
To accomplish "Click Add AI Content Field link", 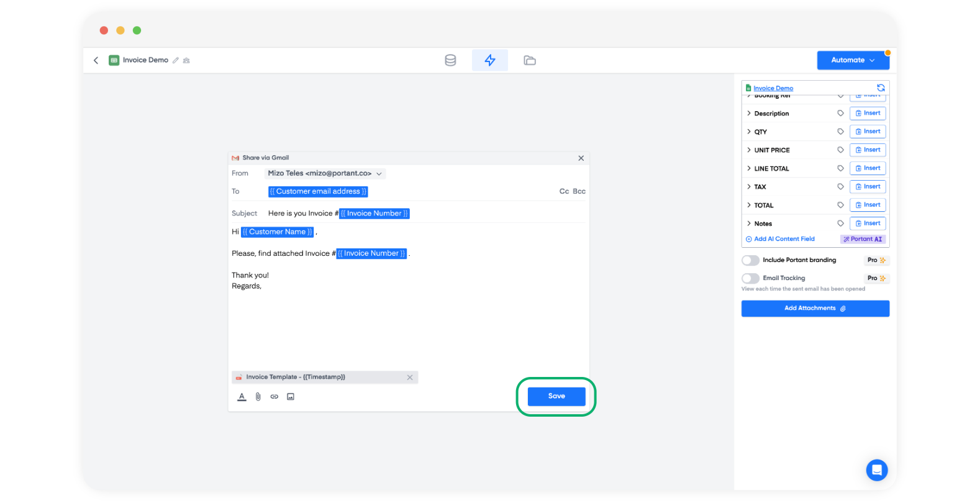I will click(x=784, y=239).
